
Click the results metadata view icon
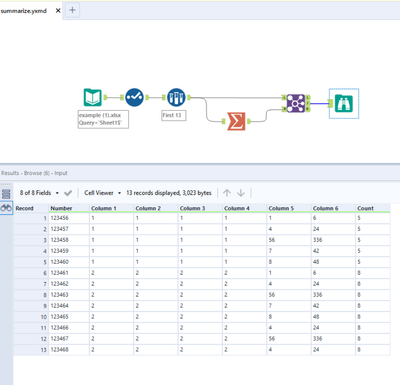(x=6, y=194)
